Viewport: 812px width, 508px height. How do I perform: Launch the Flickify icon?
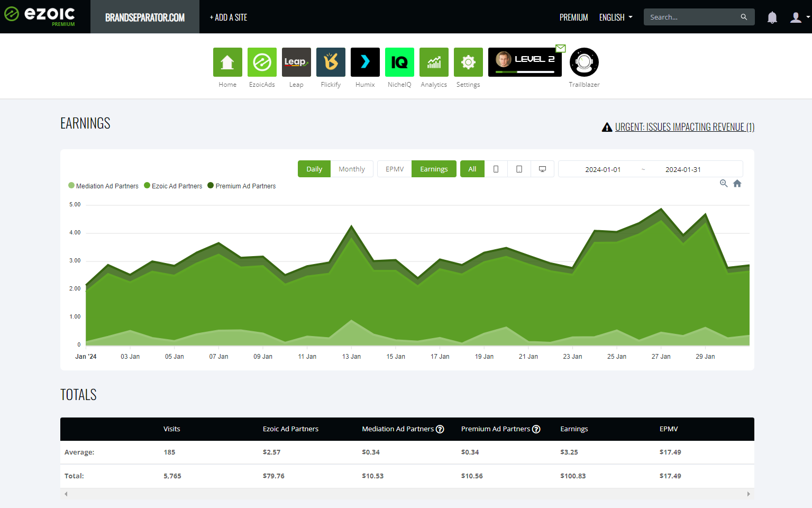(331, 62)
